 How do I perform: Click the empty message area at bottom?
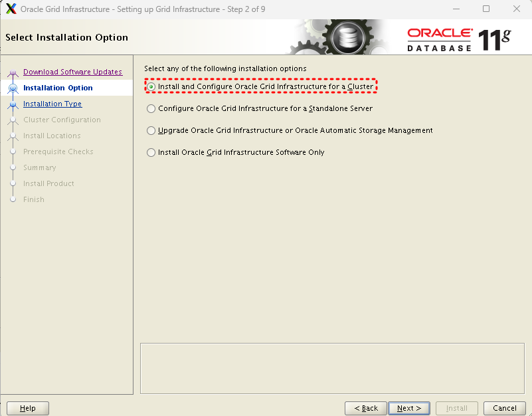click(x=332, y=368)
